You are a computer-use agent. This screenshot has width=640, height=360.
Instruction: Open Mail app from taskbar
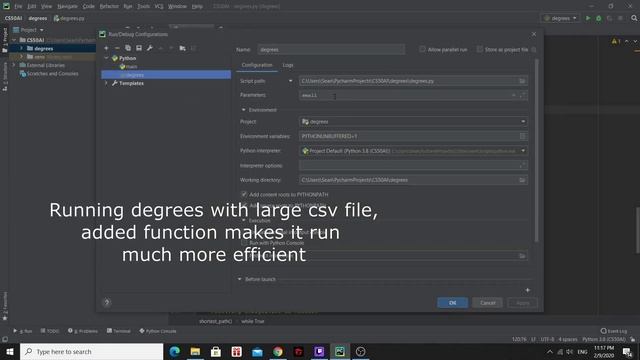pyautogui.click(x=257, y=351)
